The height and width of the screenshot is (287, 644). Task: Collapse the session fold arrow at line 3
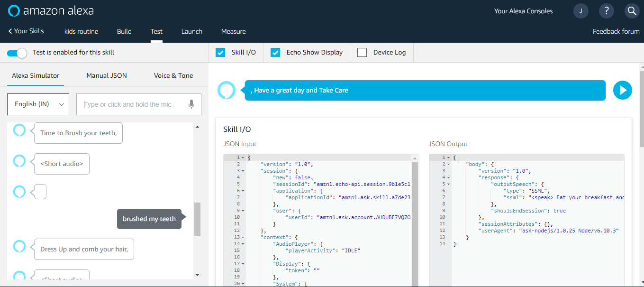(243, 171)
